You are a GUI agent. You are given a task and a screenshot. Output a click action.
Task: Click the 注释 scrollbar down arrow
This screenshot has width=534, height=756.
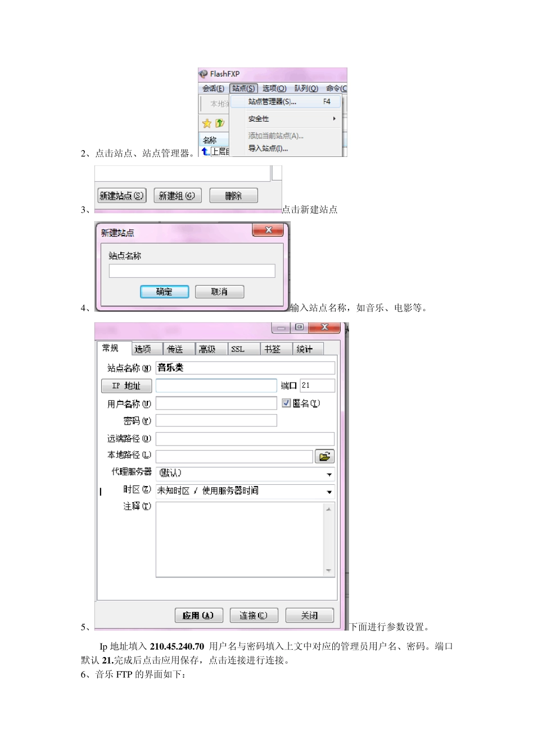pyautogui.click(x=329, y=570)
